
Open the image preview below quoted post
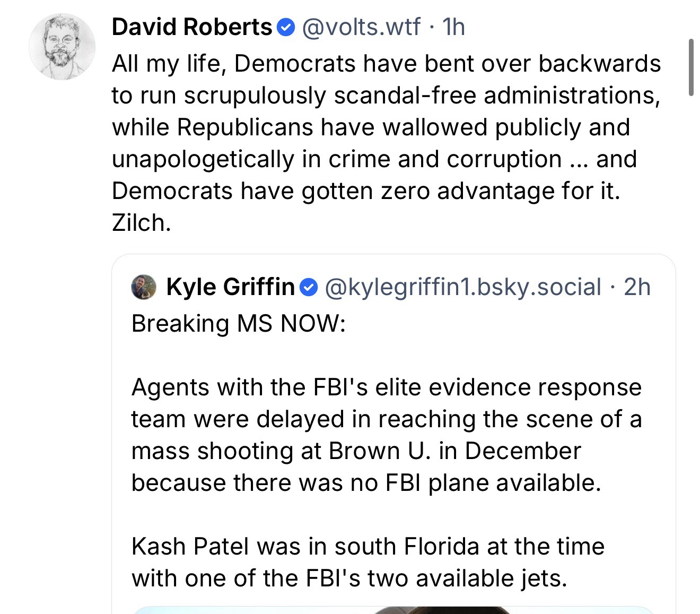(392, 610)
